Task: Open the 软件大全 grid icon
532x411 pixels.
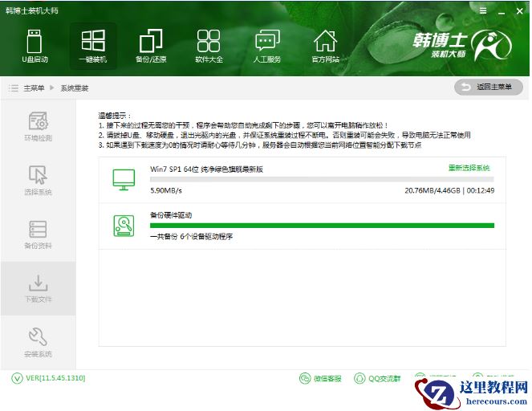Action: 209,41
